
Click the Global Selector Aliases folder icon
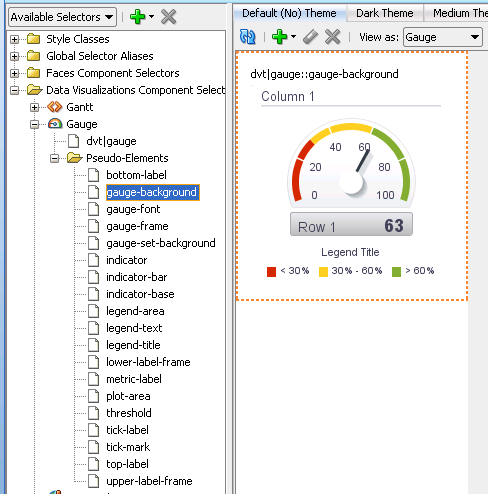(34, 56)
